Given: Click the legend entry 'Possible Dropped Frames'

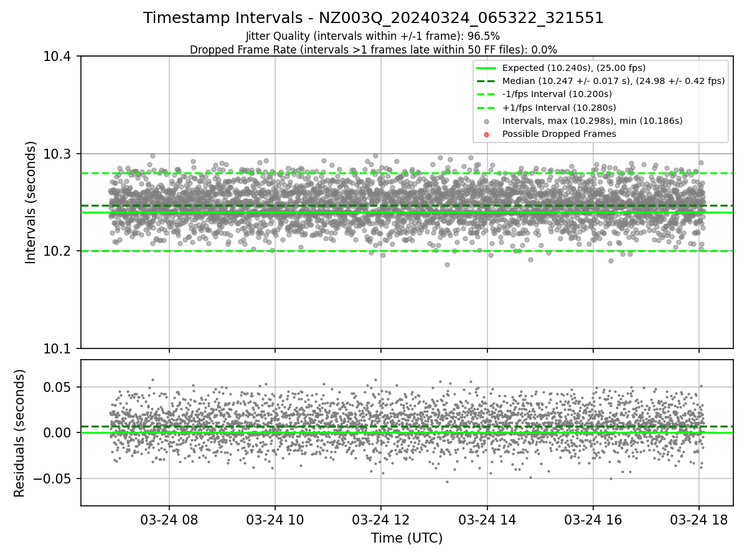Looking at the screenshot, I should [x=559, y=134].
